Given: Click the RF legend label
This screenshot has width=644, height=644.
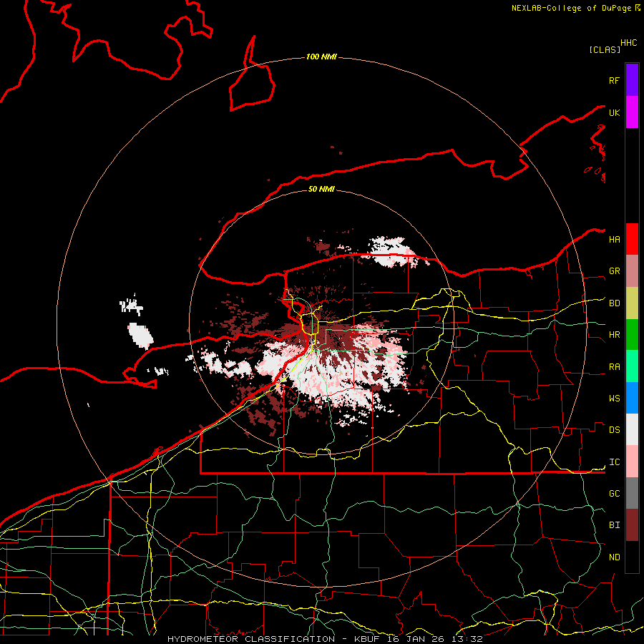Looking at the screenshot, I should tap(614, 80).
